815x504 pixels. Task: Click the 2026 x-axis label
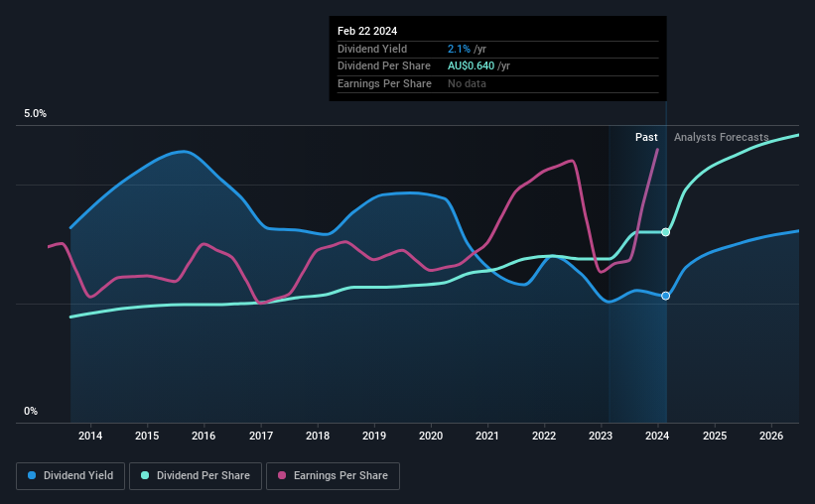[771, 436]
